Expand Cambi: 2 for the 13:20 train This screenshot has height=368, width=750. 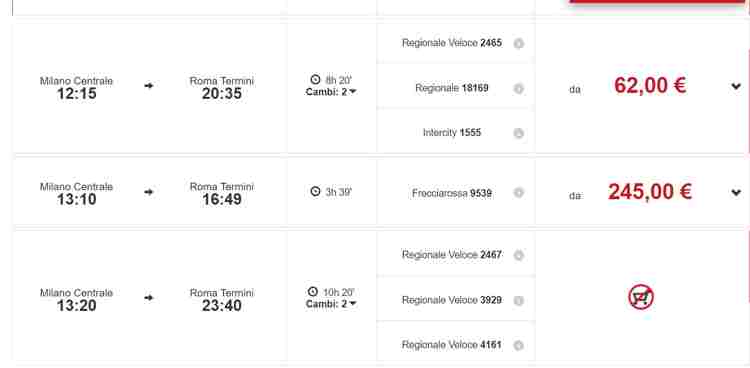click(331, 304)
